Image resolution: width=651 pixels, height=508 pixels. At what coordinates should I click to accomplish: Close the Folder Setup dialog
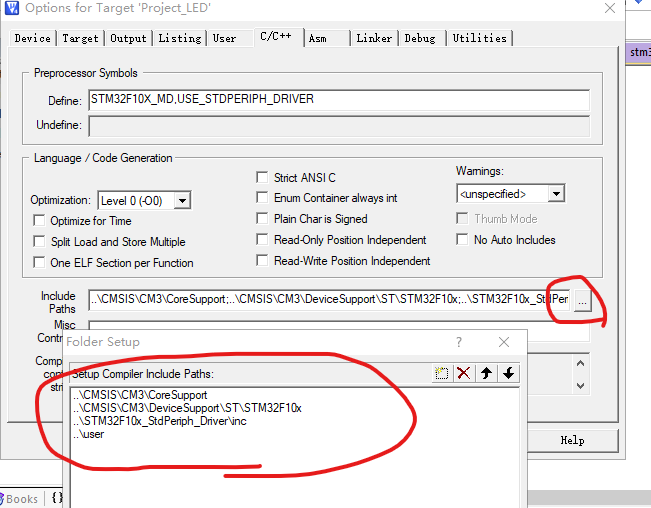point(504,342)
